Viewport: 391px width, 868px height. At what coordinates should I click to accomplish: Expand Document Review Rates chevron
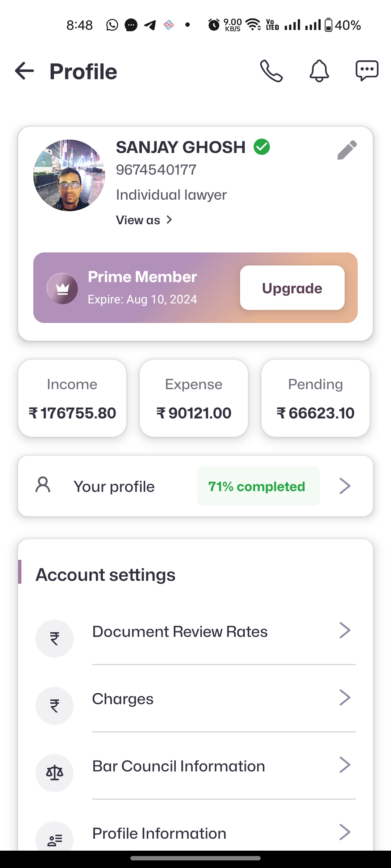pyautogui.click(x=345, y=630)
